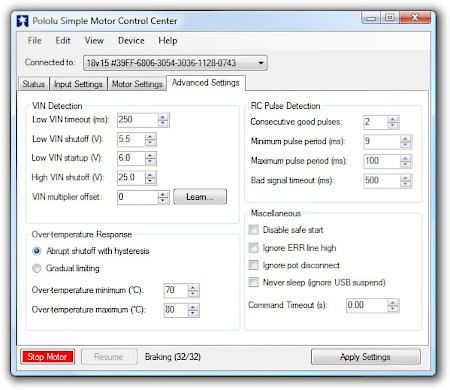
Task: Click the Bad signal timeout spinner arrows
Action: 406,181
